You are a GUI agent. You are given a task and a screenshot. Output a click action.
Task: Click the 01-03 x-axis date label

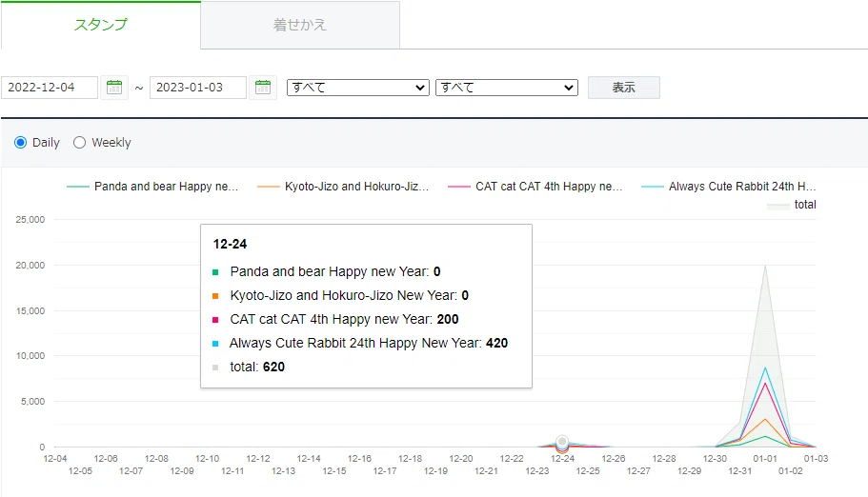816,459
